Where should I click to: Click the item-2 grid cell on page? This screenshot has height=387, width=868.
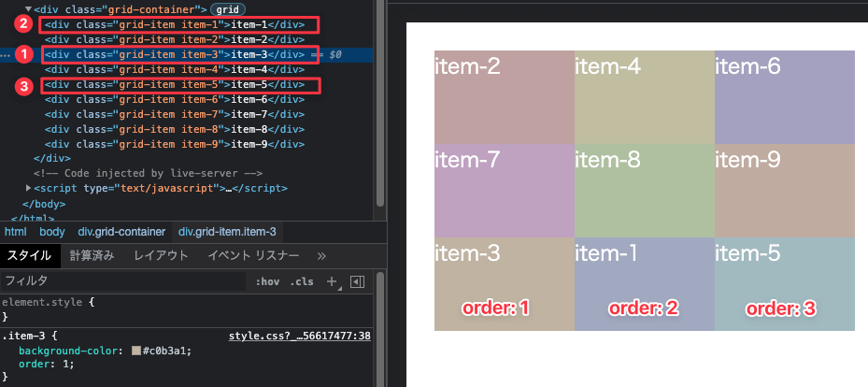[505, 97]
